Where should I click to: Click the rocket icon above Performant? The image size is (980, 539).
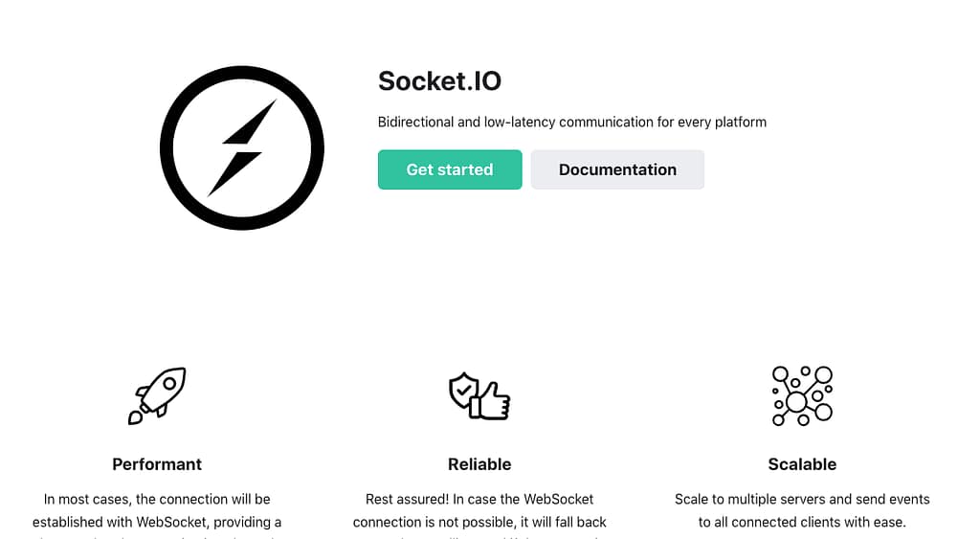click(157, 395)
